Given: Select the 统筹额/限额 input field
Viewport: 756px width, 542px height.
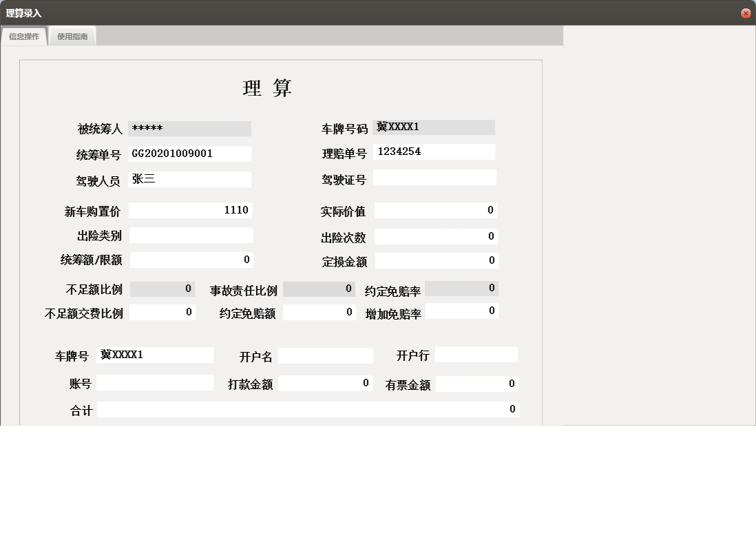Looking at the screenshot, I should click(191, 260).
